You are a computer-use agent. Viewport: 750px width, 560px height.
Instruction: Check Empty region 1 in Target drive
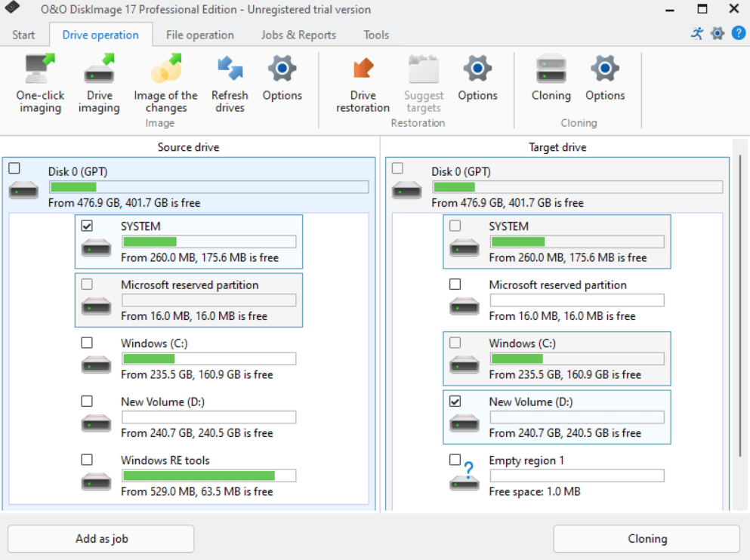point(455,460)
